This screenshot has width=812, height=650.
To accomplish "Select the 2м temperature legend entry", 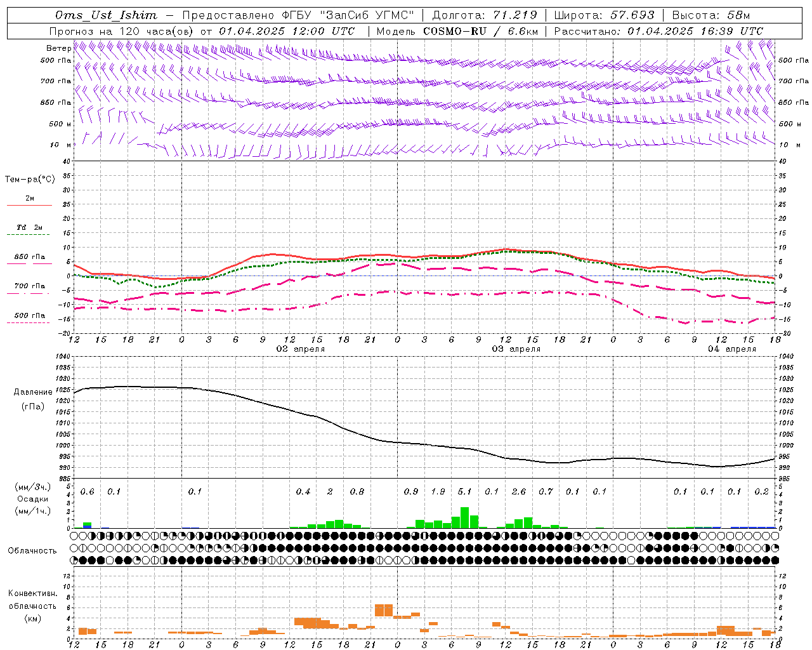I will [x=30, y=198].
